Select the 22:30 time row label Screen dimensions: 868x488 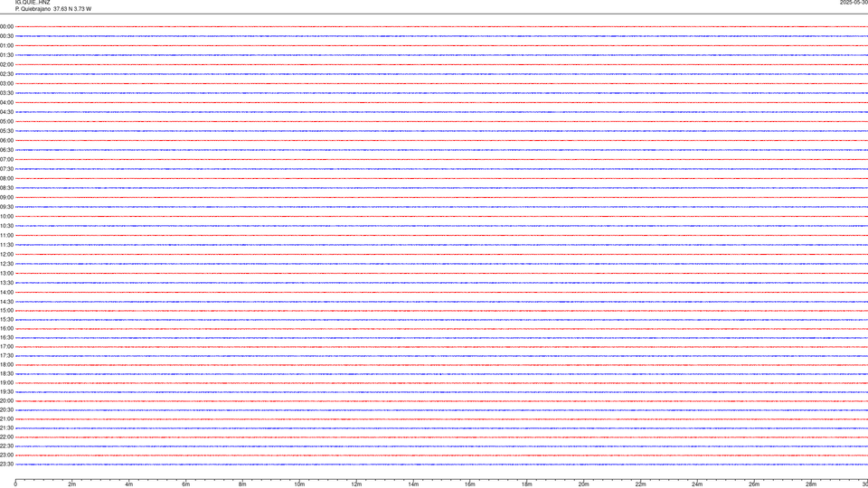coord(6,446)
